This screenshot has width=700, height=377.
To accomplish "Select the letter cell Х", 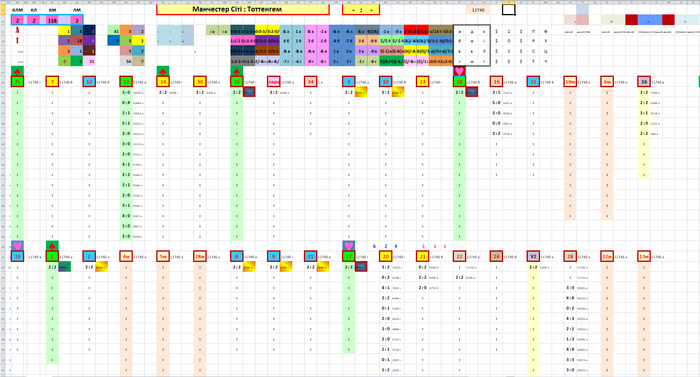I will coord(546,41).
